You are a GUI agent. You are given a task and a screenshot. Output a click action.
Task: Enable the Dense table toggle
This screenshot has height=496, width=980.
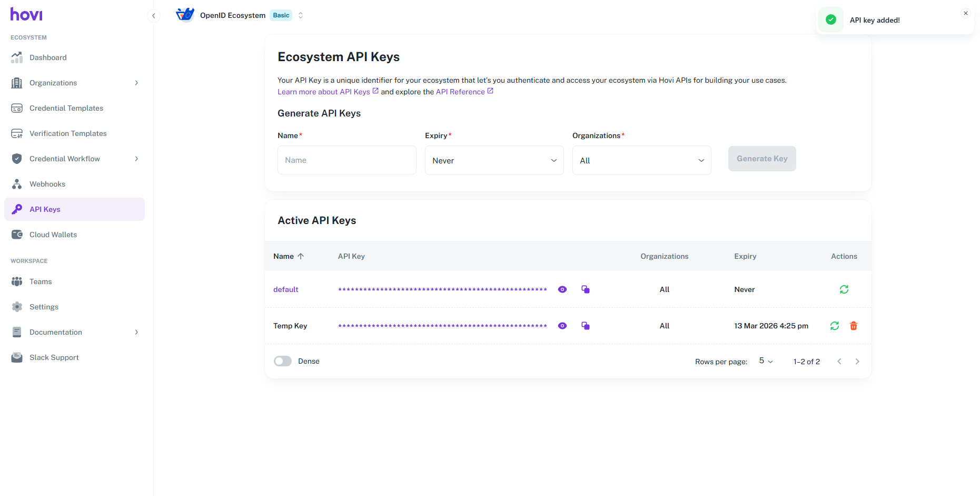(x=283, y=361)
